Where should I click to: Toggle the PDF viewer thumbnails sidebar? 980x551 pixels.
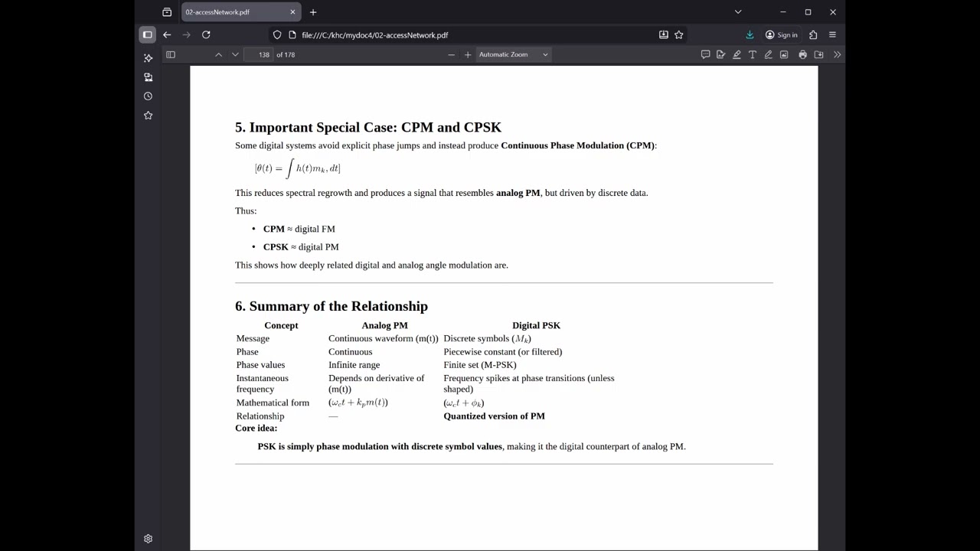(171, 54)
